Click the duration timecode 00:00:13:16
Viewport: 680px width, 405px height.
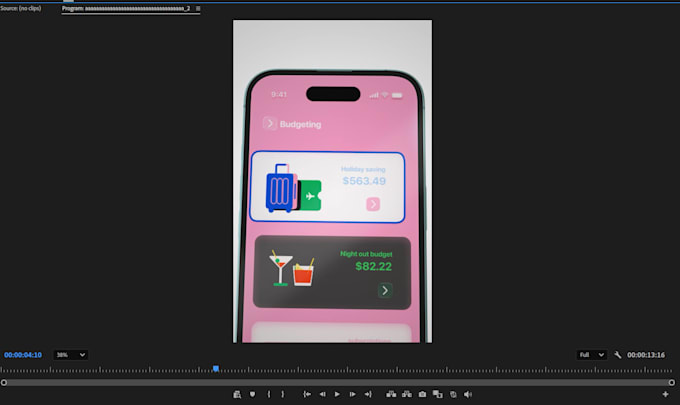coord(646,355)
